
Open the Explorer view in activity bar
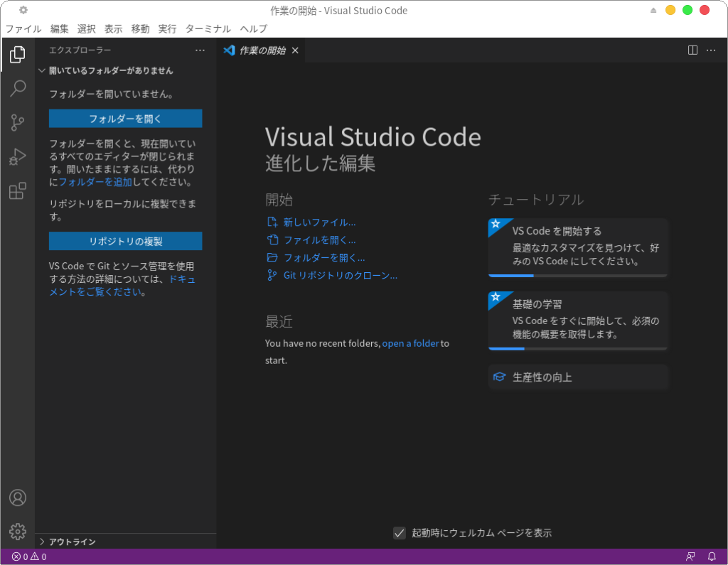(x=18, y=54)
